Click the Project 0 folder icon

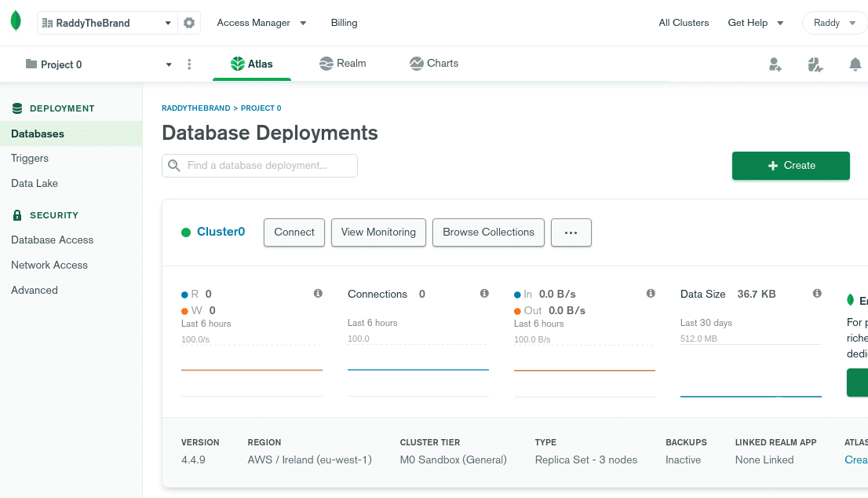(x=31, y=64)
